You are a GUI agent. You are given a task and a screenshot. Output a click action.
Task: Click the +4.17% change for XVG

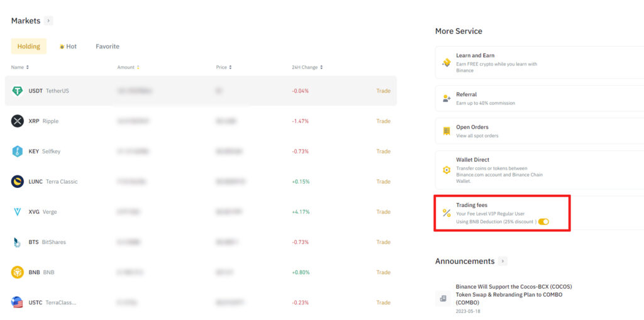(301, 212)
